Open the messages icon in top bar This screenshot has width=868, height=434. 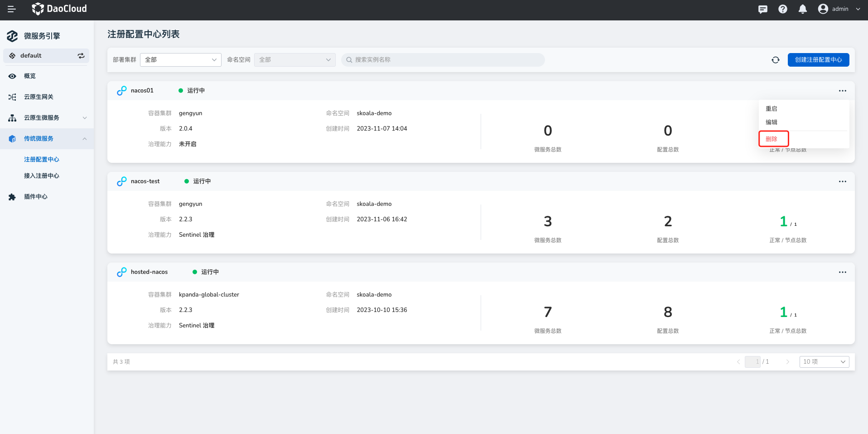click(x=763, y=9)
